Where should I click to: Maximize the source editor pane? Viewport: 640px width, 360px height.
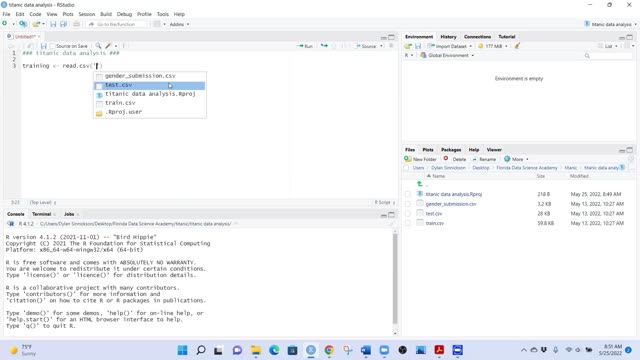pyautogui.click(x=391, y=37)
